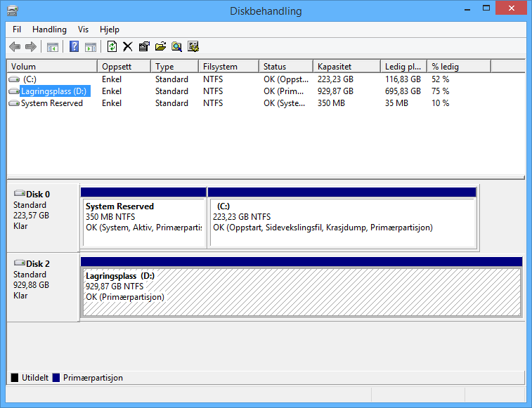Toggle the console tree pane icon
This screenshot has height=408, width=532.
point(53,47)
